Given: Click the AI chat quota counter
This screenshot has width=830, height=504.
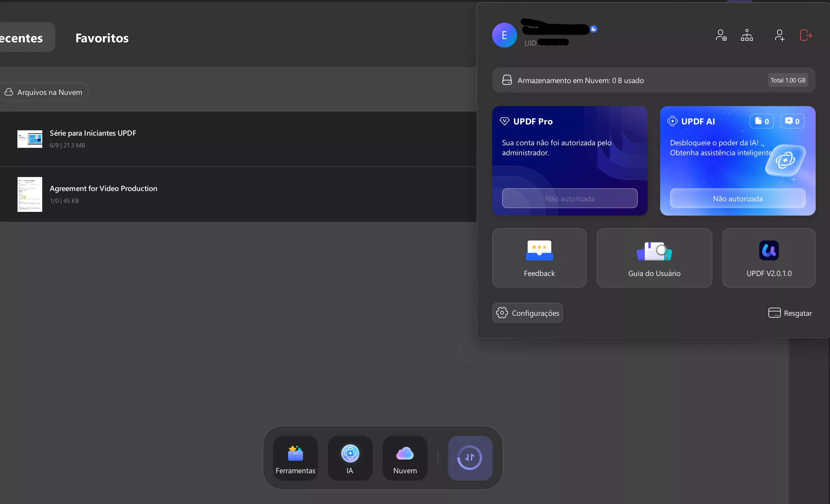Looking at the screenshot, I should 792,121.
